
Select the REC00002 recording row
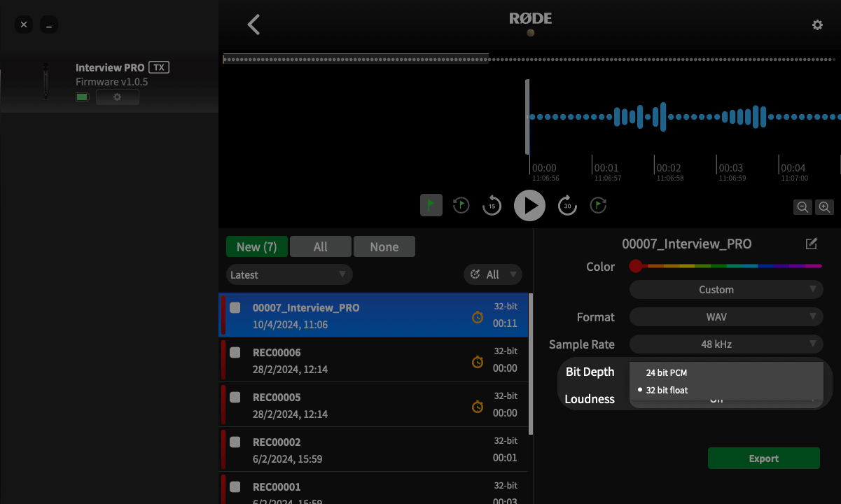[373, 449]
